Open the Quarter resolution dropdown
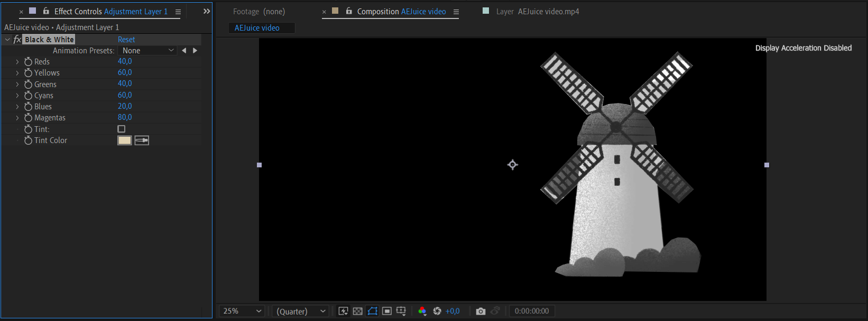868x321 pixels. (301, 311)
